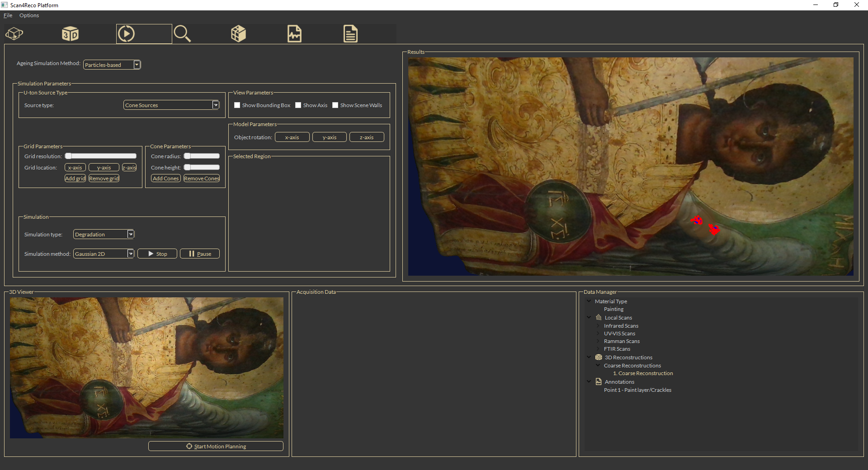Enable Show Bounding Box checkbox
The width and height of the screenshot is (868, 470).
[x=237, y=105]
